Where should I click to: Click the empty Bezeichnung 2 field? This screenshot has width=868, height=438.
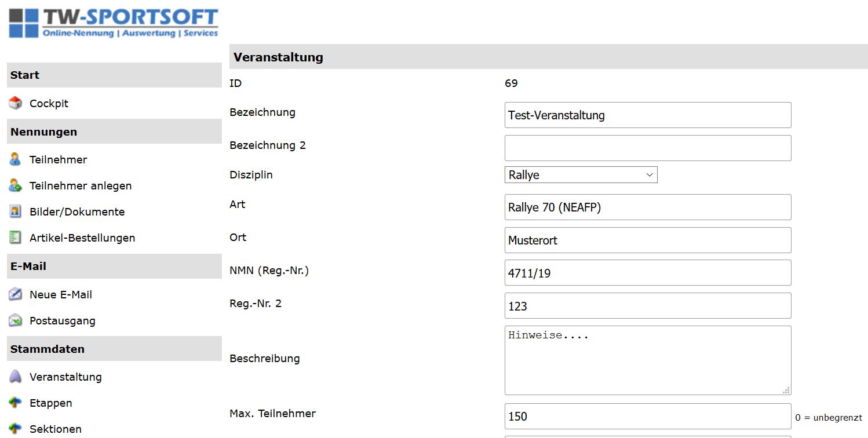click(647, 148)
